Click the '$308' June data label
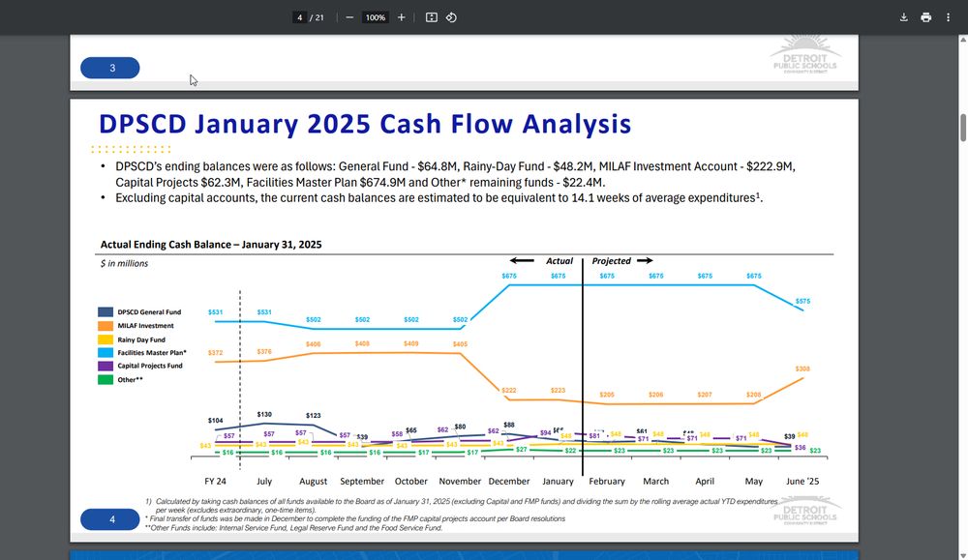 pos(802,368)
